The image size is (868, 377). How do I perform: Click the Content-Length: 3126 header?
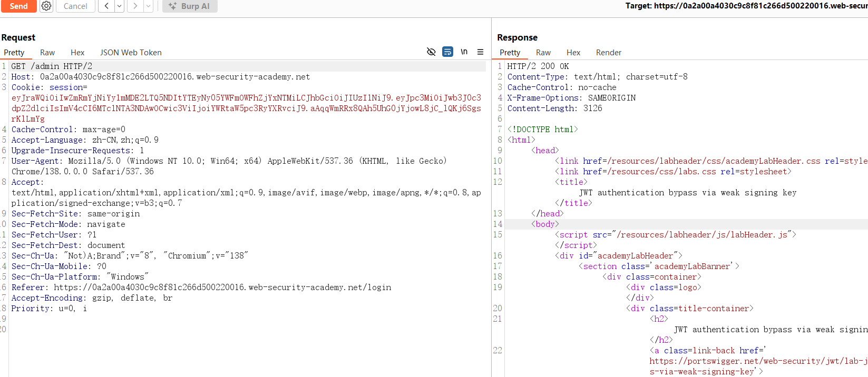(554, 108)
